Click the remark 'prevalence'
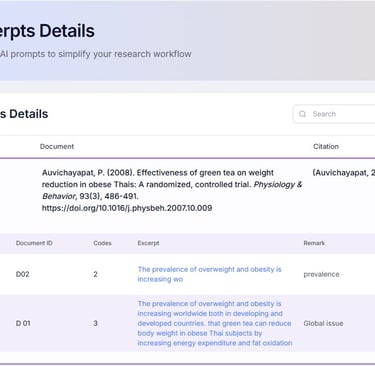 point(321,274)
